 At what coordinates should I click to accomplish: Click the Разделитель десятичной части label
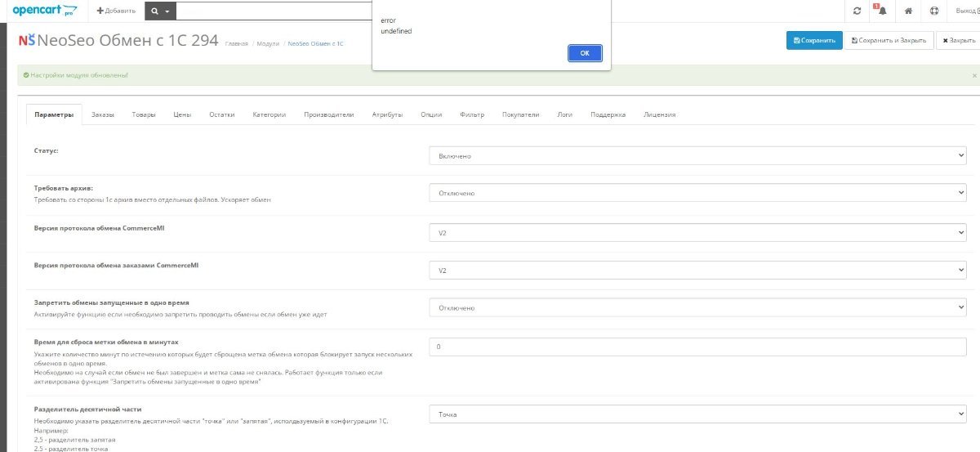coord(87,409)
